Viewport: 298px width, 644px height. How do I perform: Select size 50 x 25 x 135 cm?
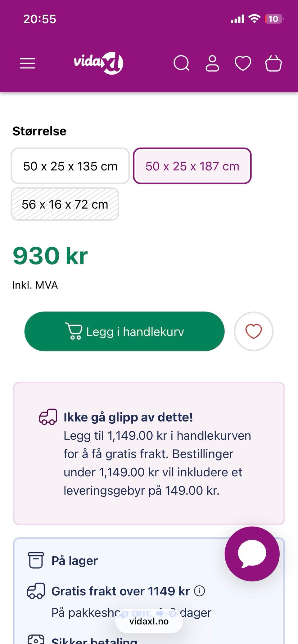coord(70,166)
